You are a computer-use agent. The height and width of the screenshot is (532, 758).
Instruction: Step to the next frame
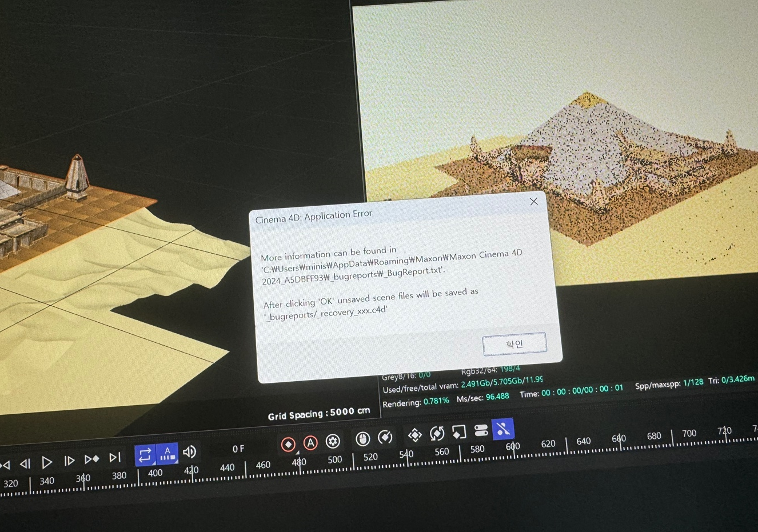[69, 461]
